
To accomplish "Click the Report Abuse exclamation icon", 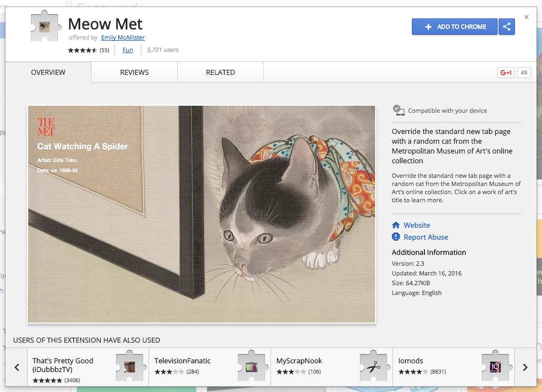I will pos(396,237).
